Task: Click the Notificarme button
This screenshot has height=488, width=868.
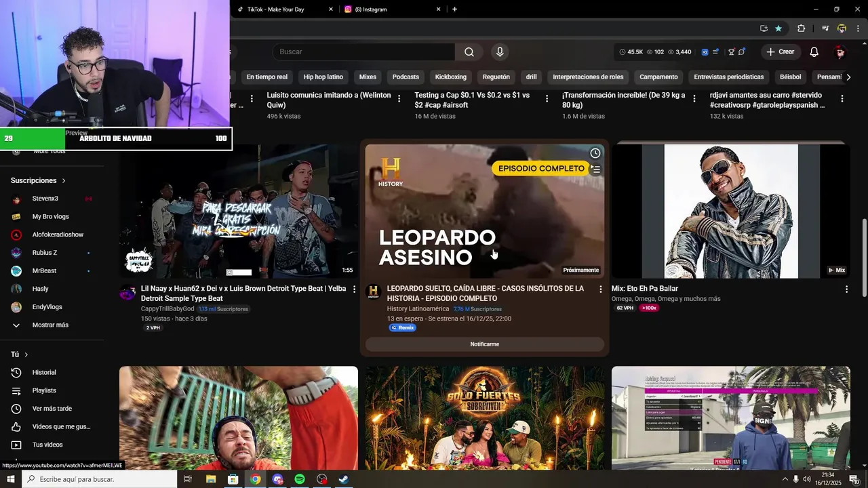Action: (485, 344)
